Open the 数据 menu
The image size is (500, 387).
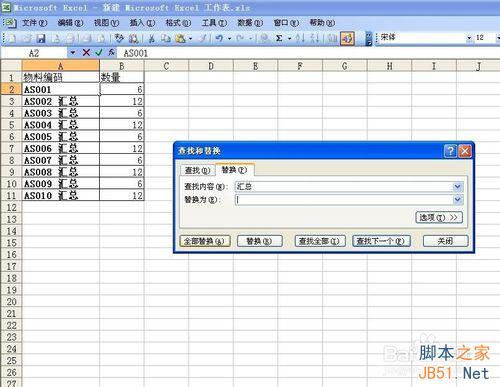[250, 23]
